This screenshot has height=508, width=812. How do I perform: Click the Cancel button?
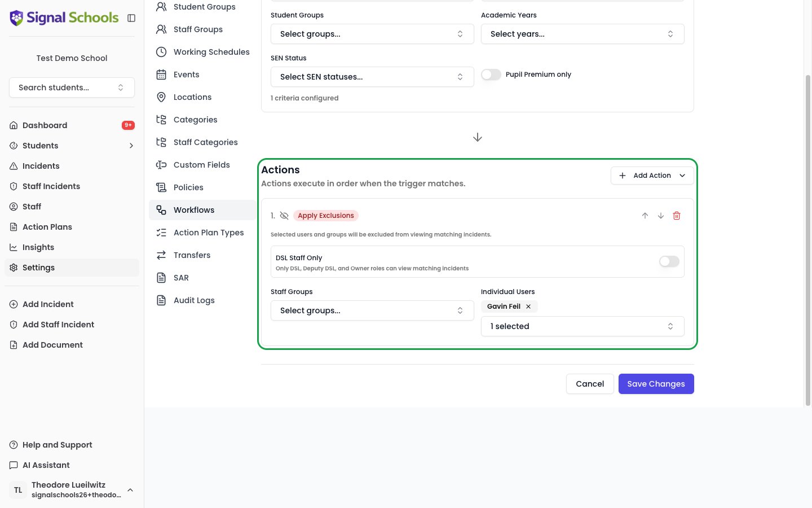[x=590, y=384]
